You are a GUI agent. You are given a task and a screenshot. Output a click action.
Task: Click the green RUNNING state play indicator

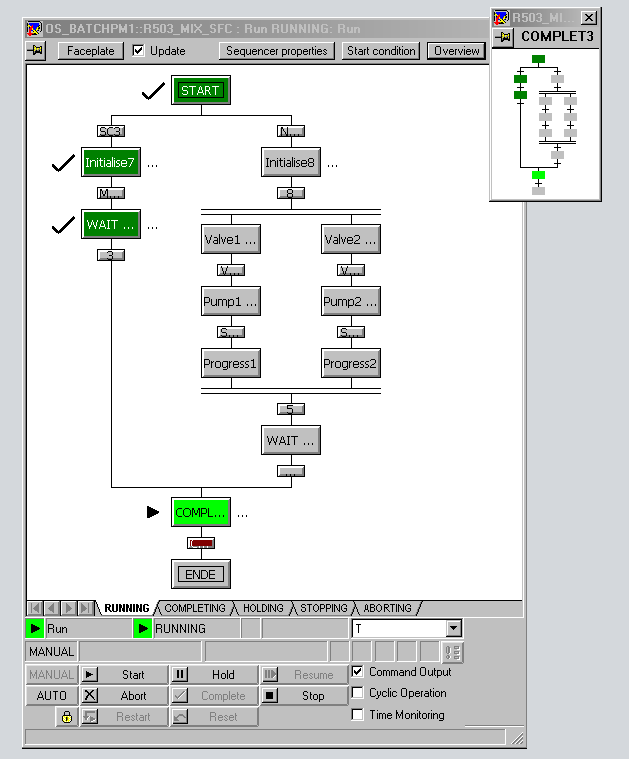143,629
